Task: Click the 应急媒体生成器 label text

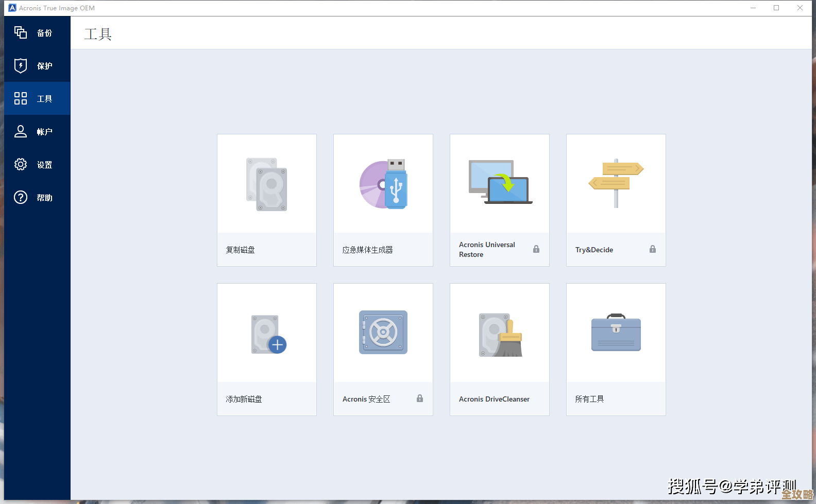Action: click(367, 250)
